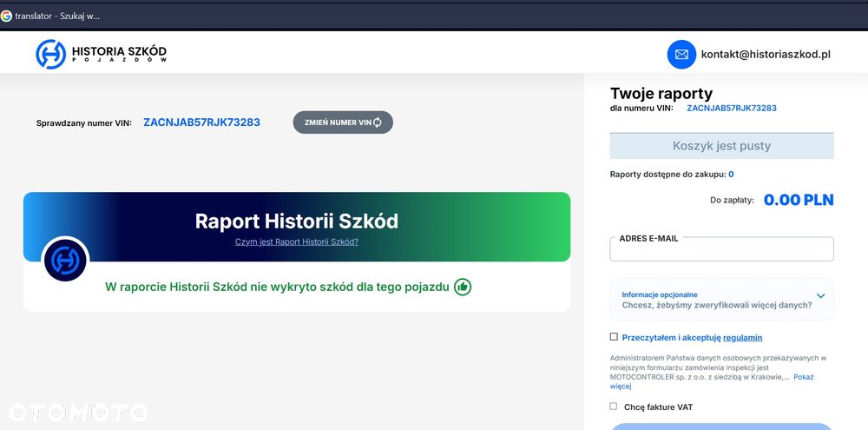Click the Historia Szkód Pojazdów logo text
868x430 pixels.
[x=119, y=55]
